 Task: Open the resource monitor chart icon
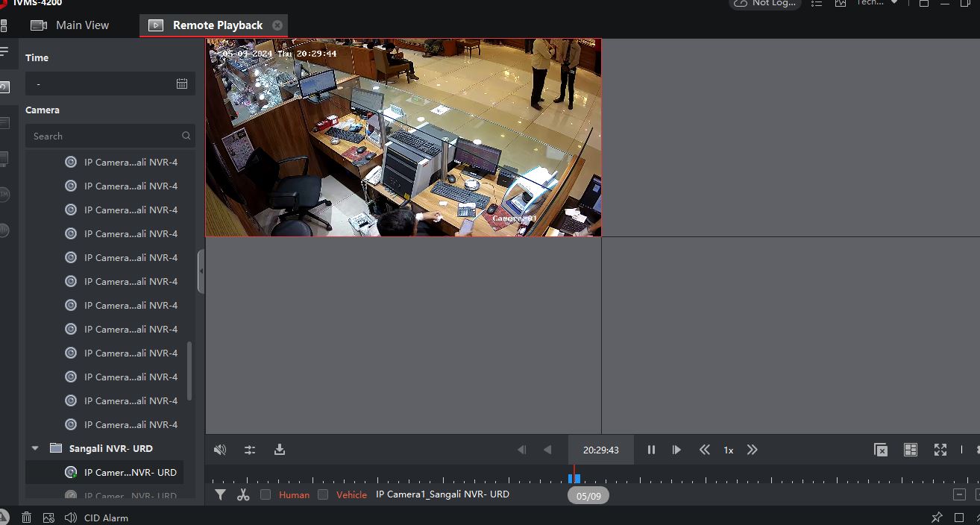pyautogui.click(x=841, y=4)
